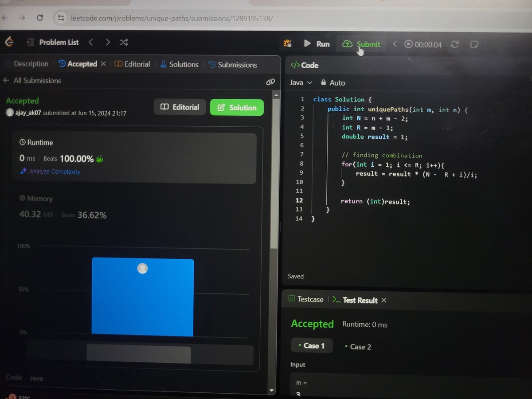The image size is (532, 399).
Task: Click line 12 return statement
Action: click(x=375, y=201)
